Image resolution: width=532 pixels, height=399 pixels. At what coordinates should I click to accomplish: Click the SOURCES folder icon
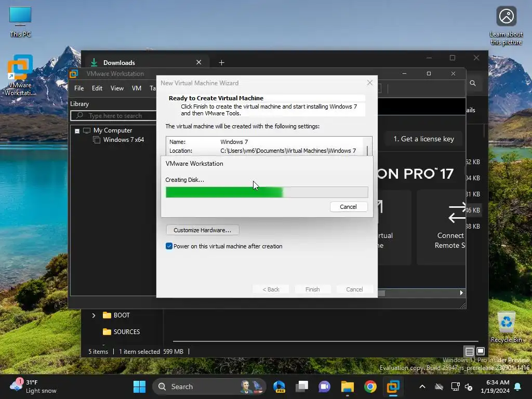pyautogui.click(x=107, y=331)
